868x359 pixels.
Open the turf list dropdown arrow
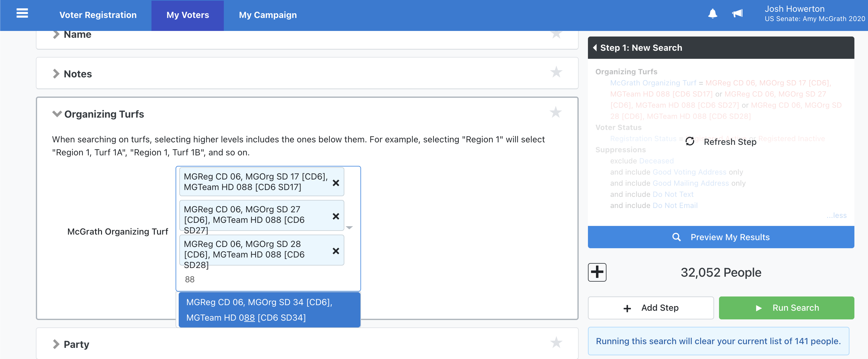(x=349, y=228)
